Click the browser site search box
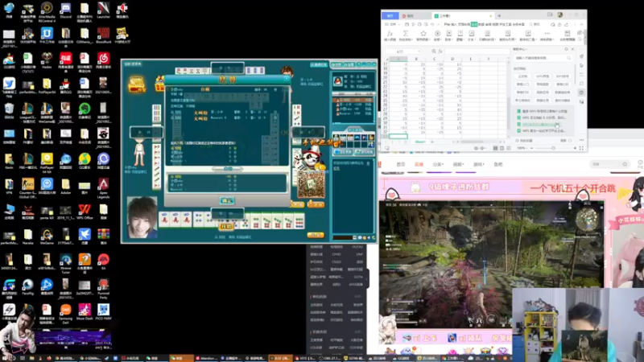 [x=609, y=164]
